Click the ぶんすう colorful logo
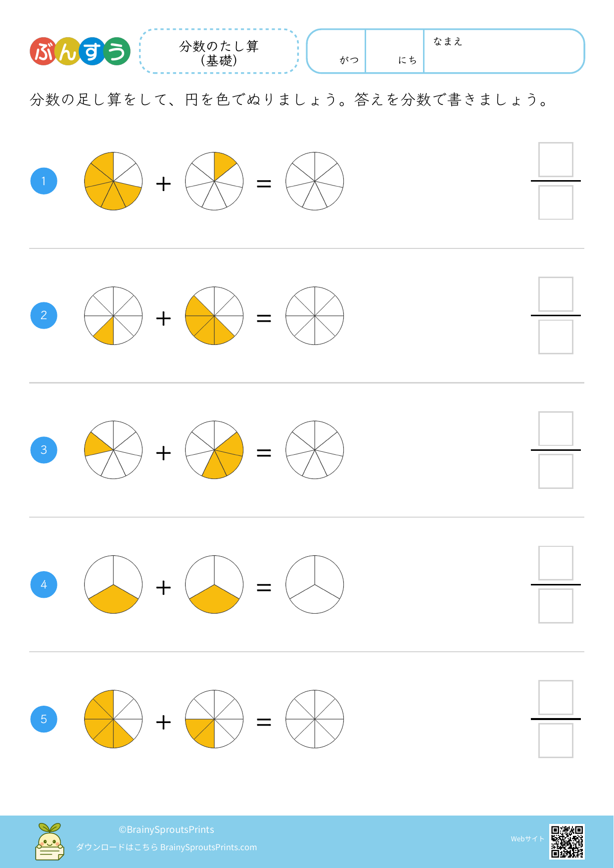Screen dimensions: 614x868 tap(80, 51)
